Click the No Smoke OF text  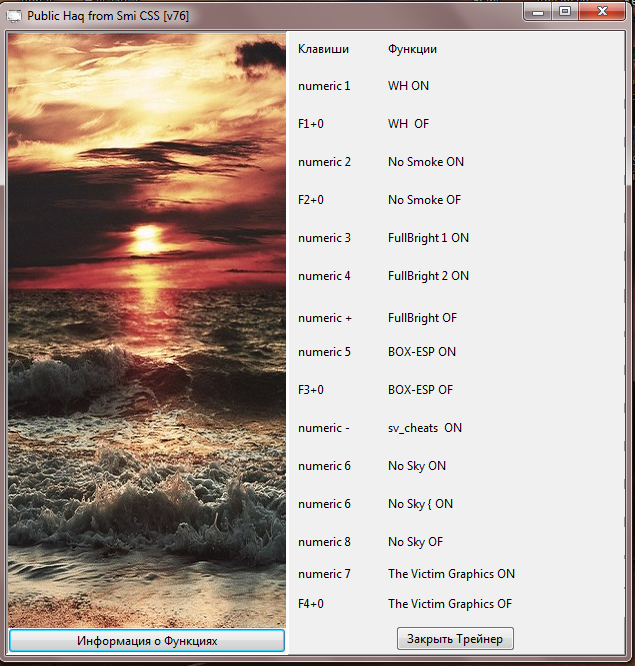[424, 200]
